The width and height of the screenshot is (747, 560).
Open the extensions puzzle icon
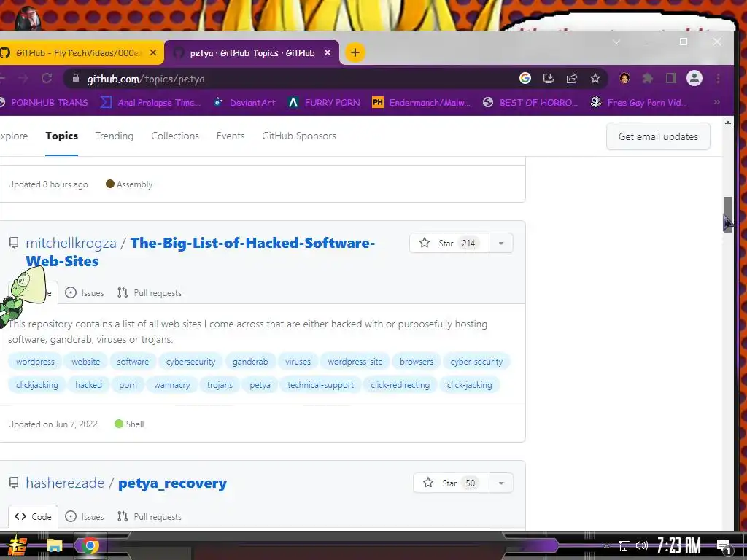click(648, 78)
